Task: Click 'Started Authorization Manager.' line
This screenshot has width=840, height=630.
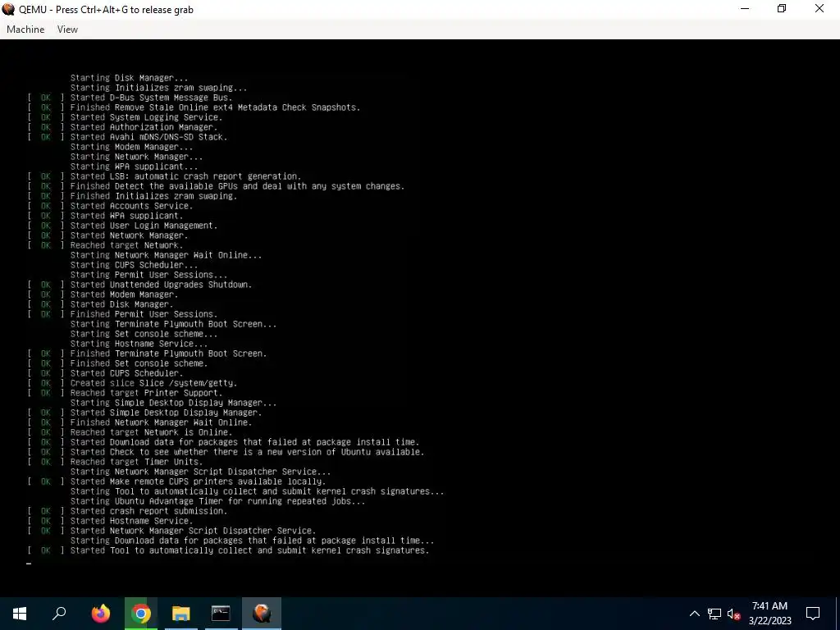Action: tap(144, 127)
